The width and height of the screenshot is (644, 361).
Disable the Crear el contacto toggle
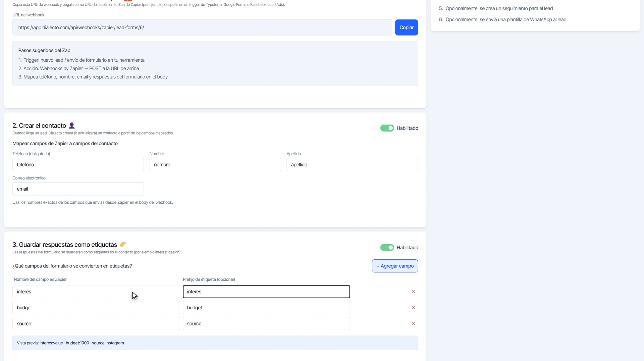pyautogui.click(x=387, y=128)
